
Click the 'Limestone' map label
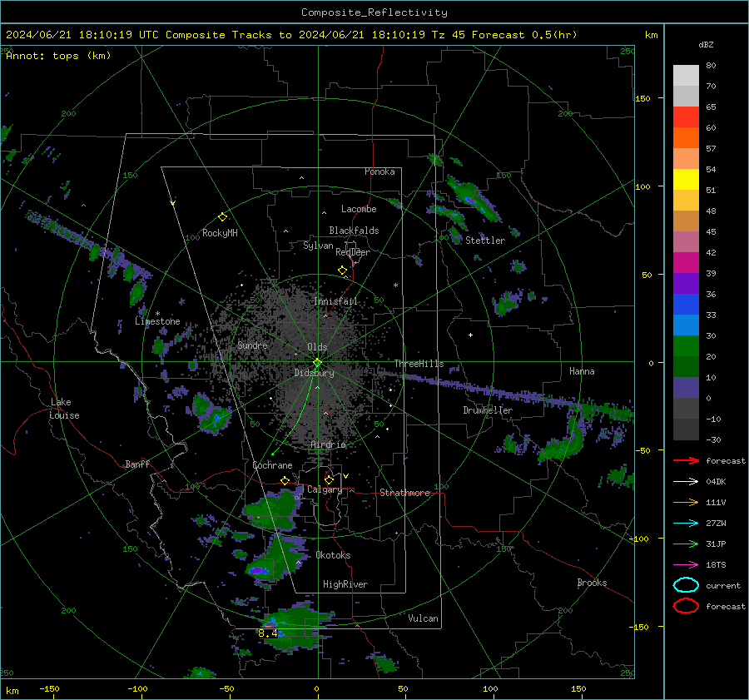pos(157,321)
